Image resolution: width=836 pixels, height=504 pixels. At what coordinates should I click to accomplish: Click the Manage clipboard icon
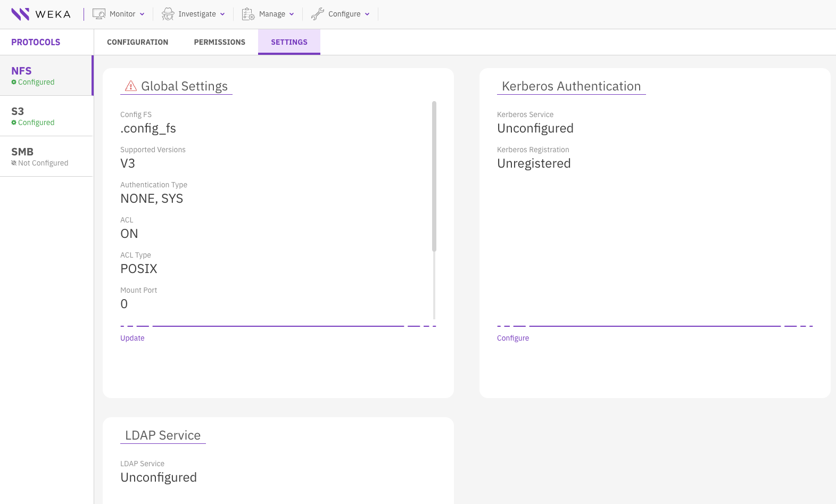click(x=248, y=14)
